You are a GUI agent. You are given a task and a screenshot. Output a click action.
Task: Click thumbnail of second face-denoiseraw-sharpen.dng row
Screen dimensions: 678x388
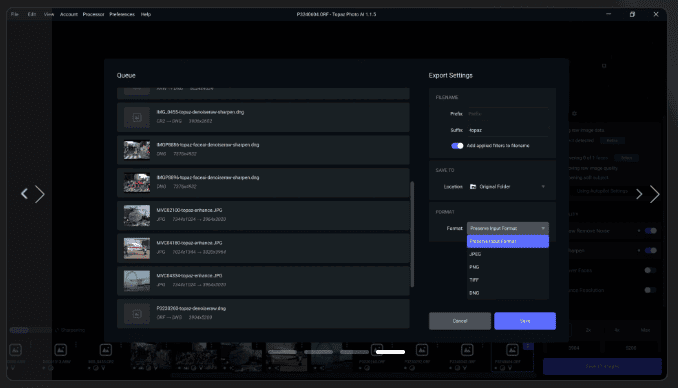coord(137,183)
